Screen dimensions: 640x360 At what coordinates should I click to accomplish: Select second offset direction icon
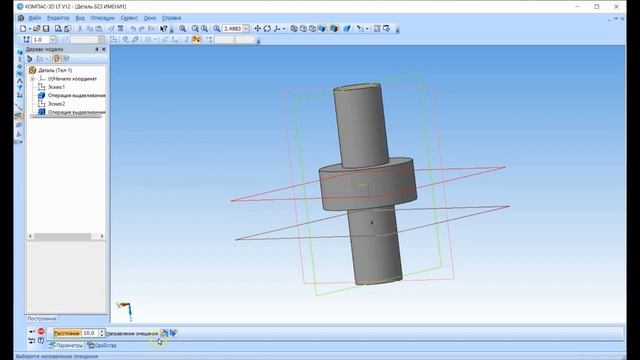(173, 333)
